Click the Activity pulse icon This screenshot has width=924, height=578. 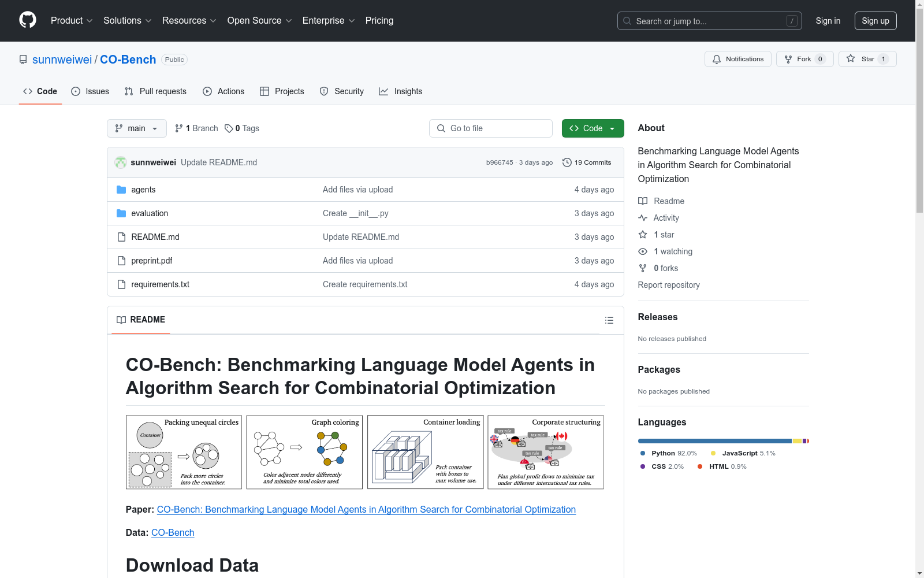coord(643,218)
